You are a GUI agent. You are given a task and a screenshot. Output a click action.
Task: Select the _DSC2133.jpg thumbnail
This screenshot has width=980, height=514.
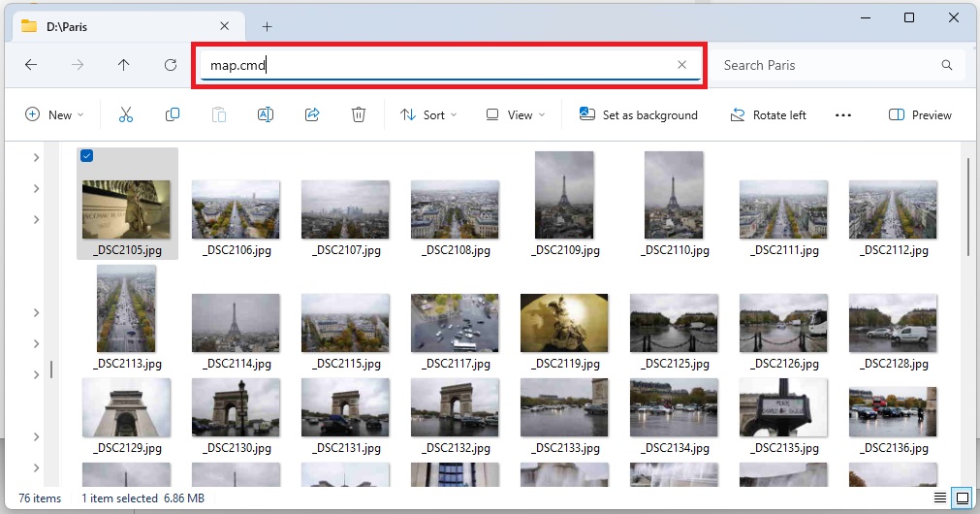(x=564, y=407)
